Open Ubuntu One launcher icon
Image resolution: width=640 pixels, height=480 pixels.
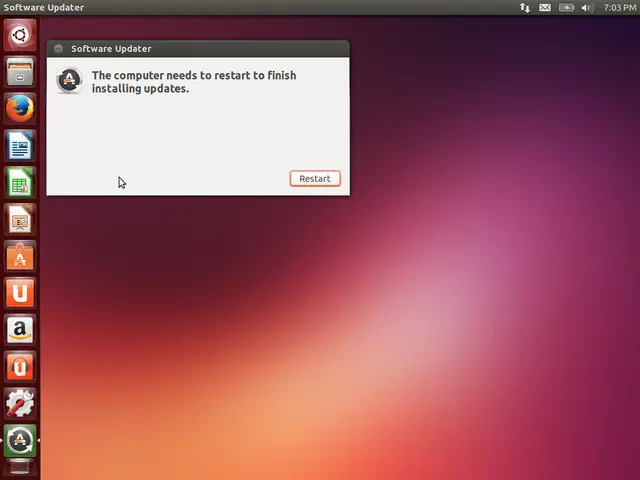pos(20,293)
